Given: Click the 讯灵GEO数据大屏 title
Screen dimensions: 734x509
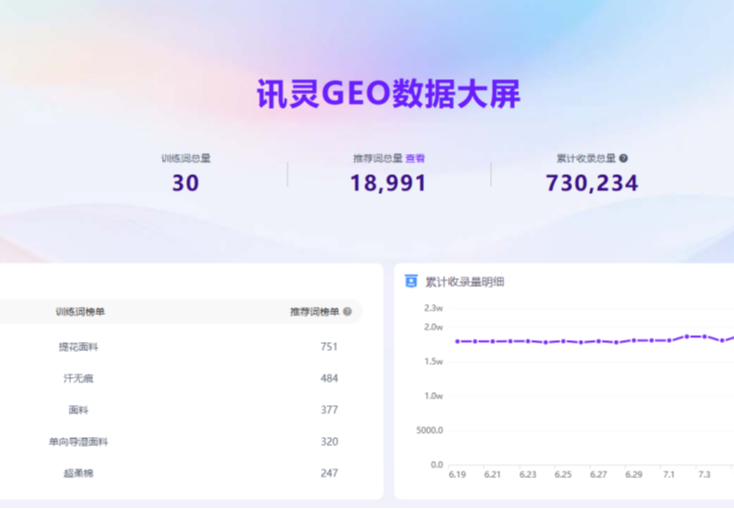Looking at the screenshot, I should pos(389,94).
